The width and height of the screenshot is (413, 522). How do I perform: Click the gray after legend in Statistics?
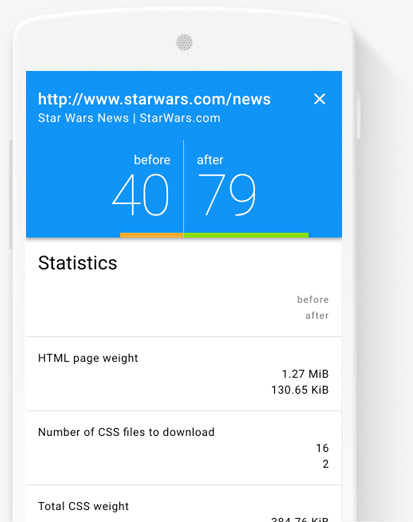tap(317, 315)
